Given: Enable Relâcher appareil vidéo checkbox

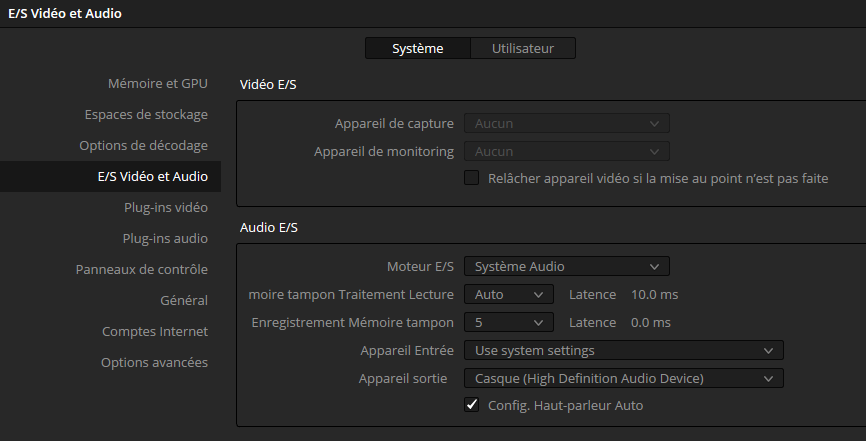Looking at the screenshot, I should 472,178.
